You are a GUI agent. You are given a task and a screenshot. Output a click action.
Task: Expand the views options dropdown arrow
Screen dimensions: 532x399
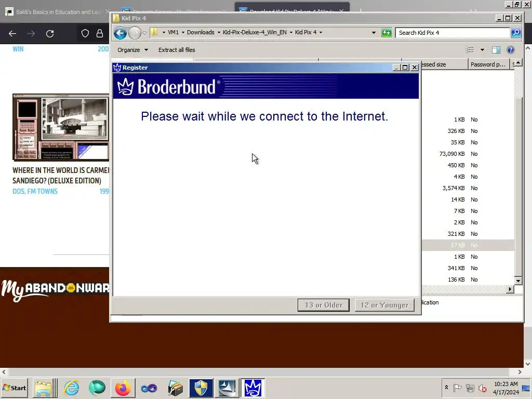[x=482, y=50]
